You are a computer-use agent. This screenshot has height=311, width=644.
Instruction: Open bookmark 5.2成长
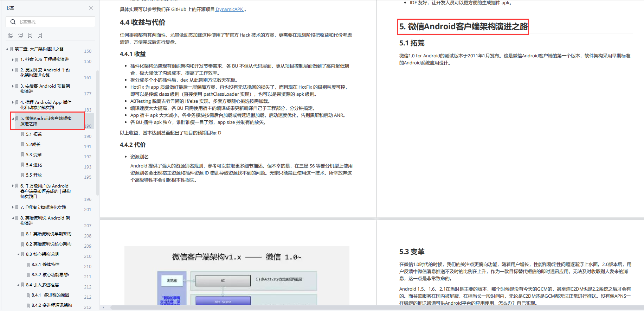(33, 145)
